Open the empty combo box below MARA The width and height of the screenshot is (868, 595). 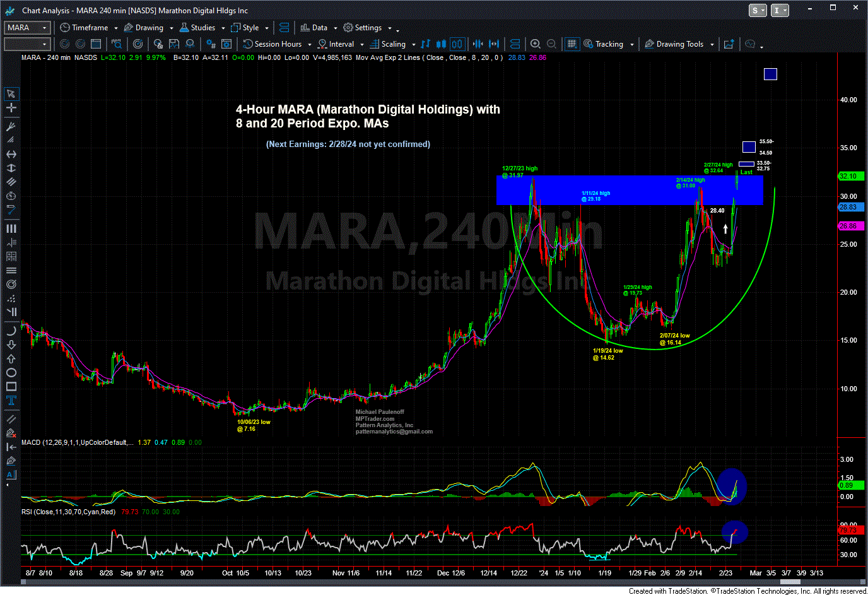tap(27, 44)
